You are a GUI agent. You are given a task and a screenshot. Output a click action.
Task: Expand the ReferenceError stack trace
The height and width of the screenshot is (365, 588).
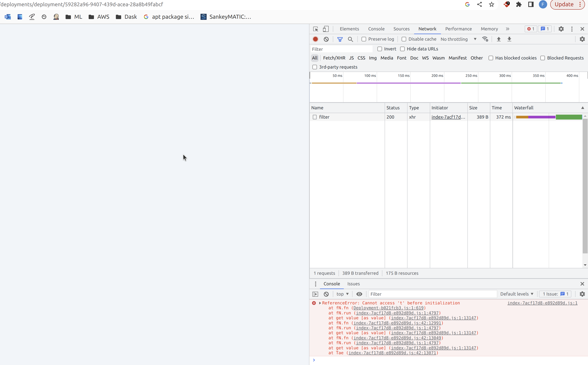tap(320, 303)
